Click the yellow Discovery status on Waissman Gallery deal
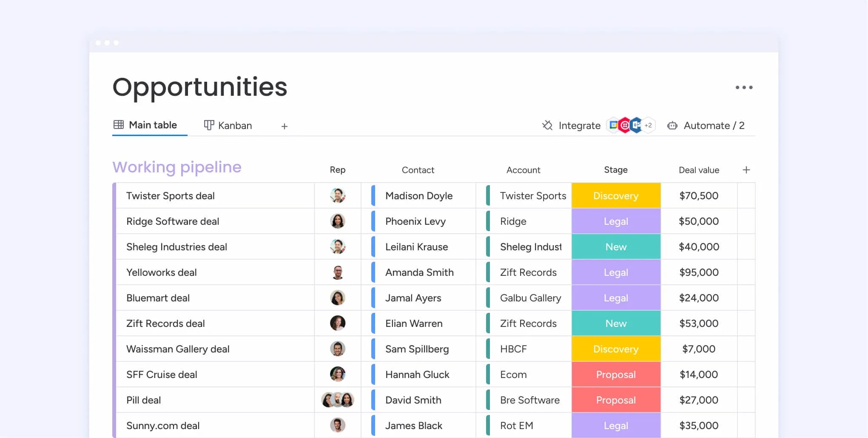868x438 pixels. tap(616, 349)
